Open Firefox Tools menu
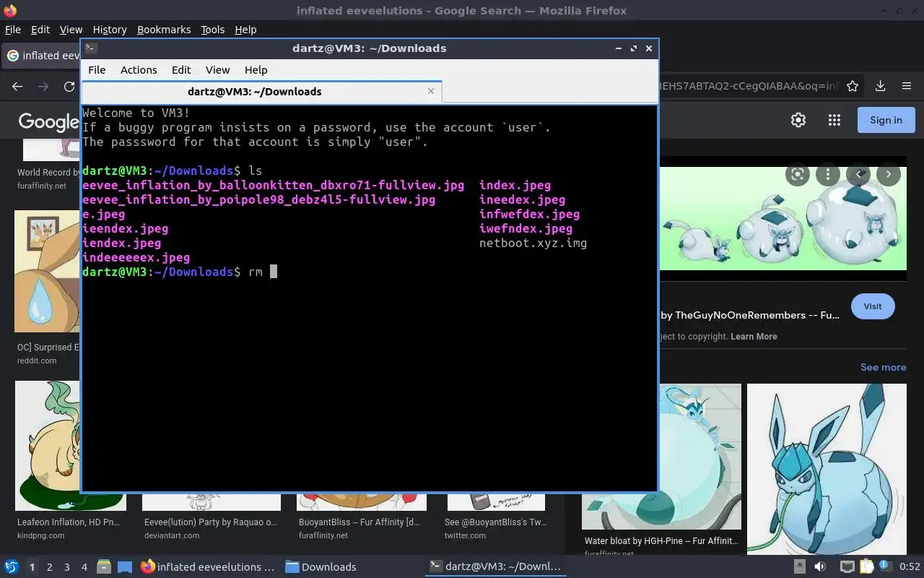 (x=212, y=30)
